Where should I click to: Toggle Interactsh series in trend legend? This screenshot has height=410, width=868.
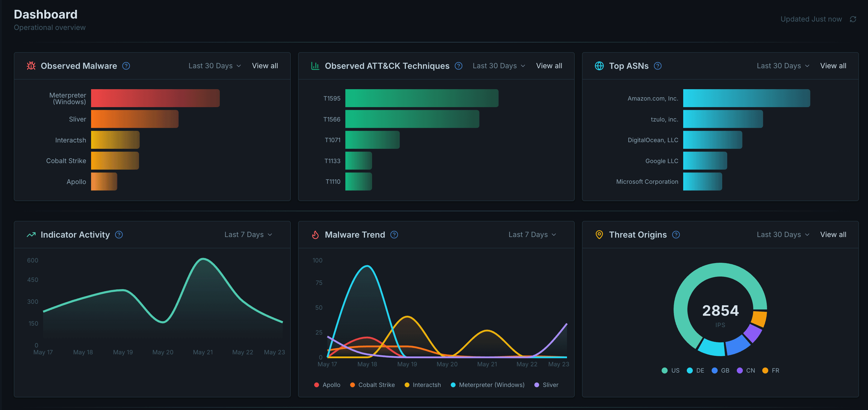[x=423, y=385]
